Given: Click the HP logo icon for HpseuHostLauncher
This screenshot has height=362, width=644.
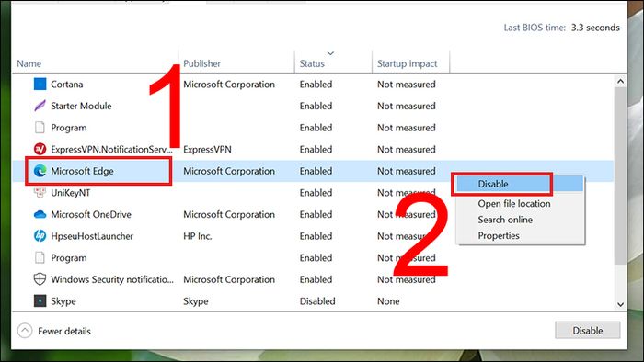Looking at the screenshot, I should pyautogui.click(x=40, y=236).
